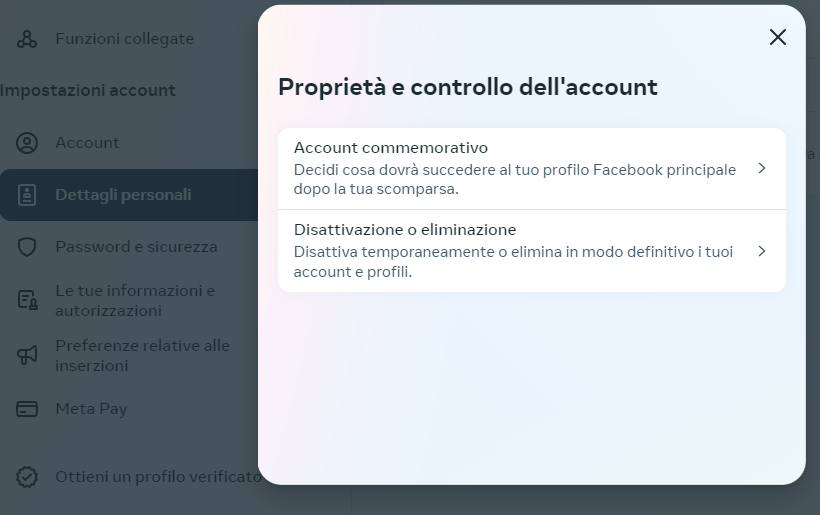
Task: Click the Account profile icon
Action: pos(27,143)
